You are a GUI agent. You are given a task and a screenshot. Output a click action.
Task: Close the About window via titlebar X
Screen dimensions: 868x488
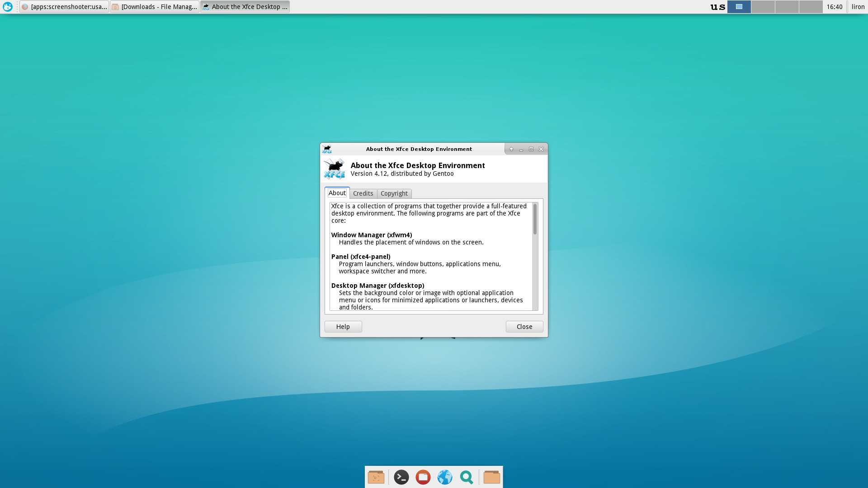point(541,149)
